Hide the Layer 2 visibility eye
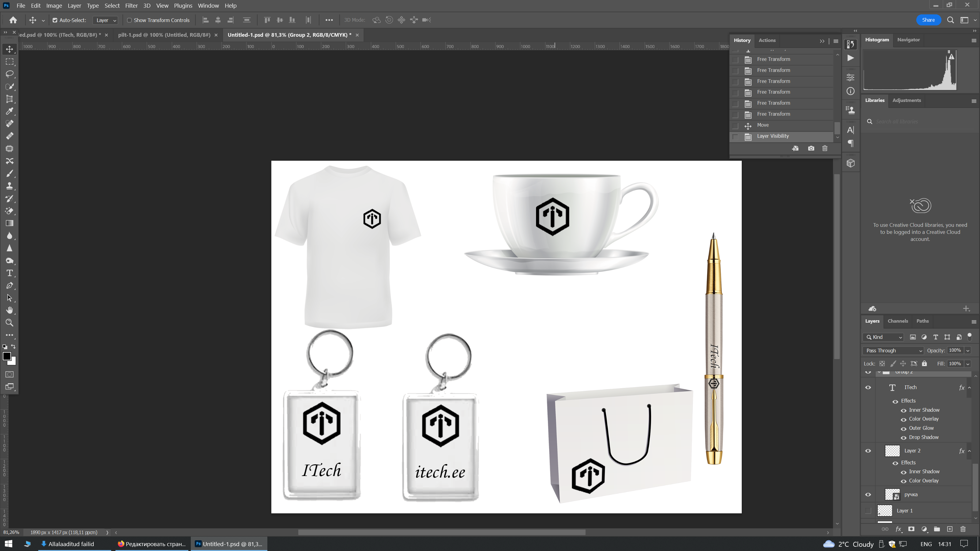The height and width of the screenshot is (551, 980). coord(868,451)
